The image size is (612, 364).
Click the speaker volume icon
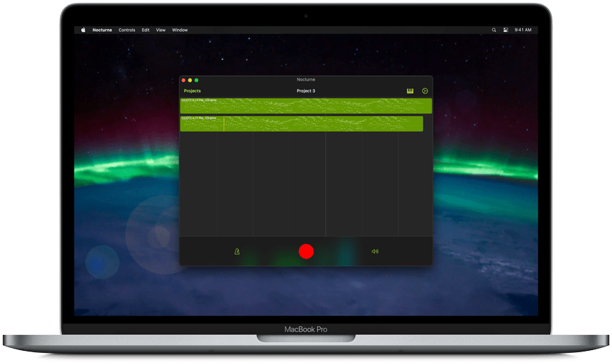[375, 251]
